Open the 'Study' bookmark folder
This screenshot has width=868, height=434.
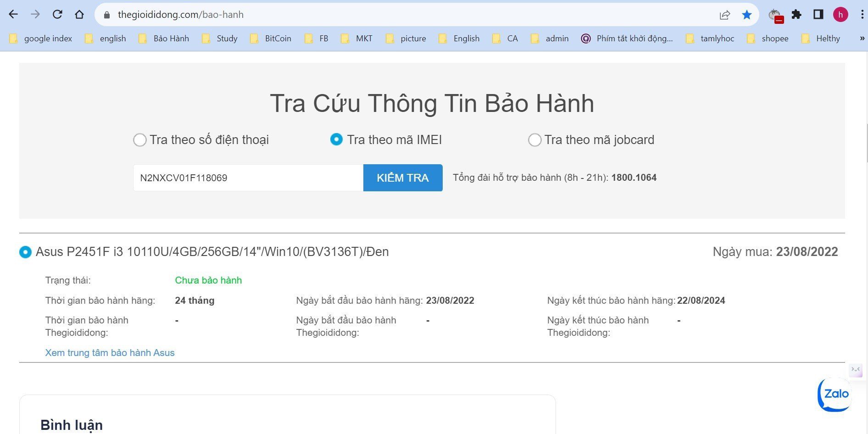[x=220, y=39]
